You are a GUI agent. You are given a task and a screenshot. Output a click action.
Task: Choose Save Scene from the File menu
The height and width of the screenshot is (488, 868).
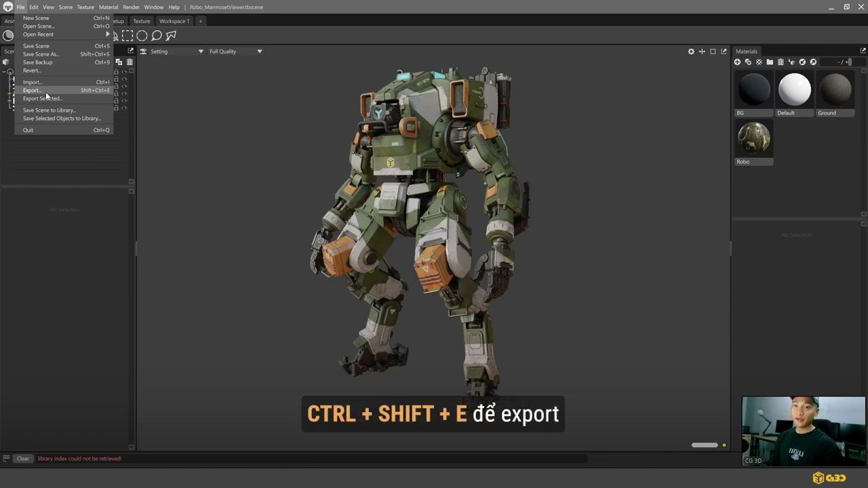[x=64, y=46]
